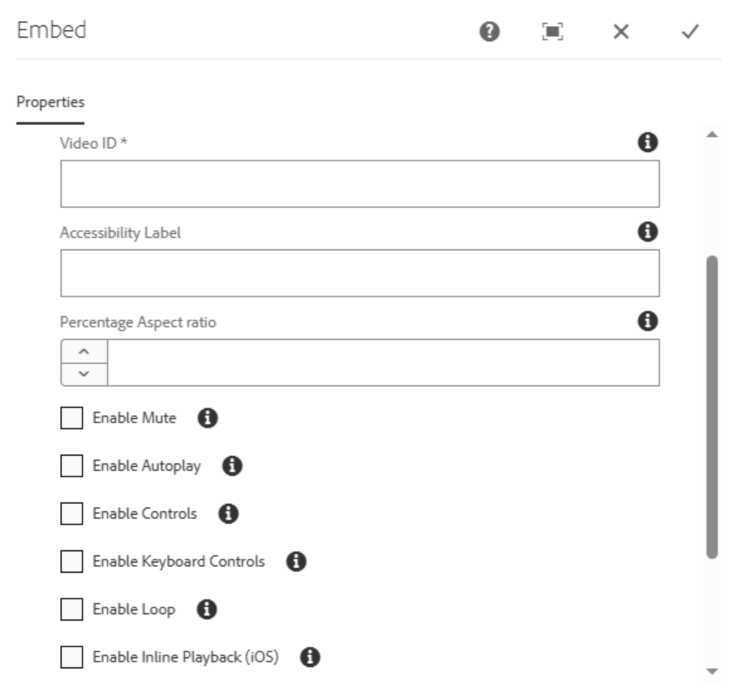Click the Video ID info icon
The width and height of the screenshot is (738, 700).
[x=647, y=144]
